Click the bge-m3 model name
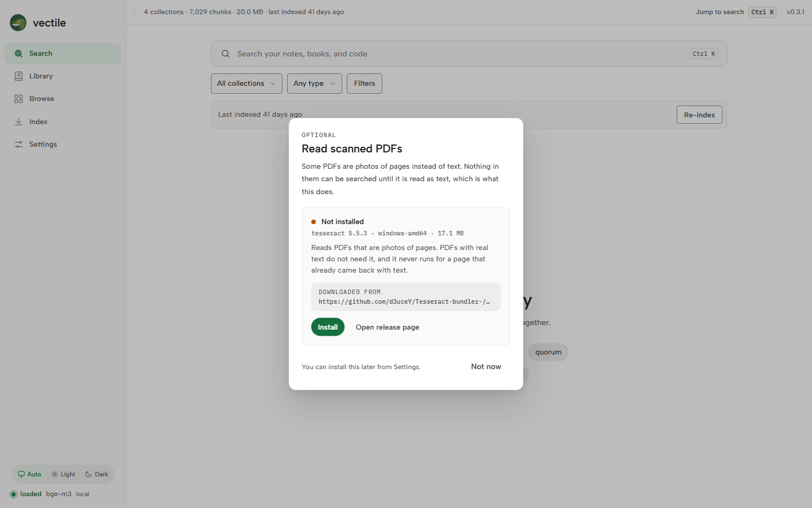This screenshot has width=812, height=508. pyautogui.click(x=59, y=494)
